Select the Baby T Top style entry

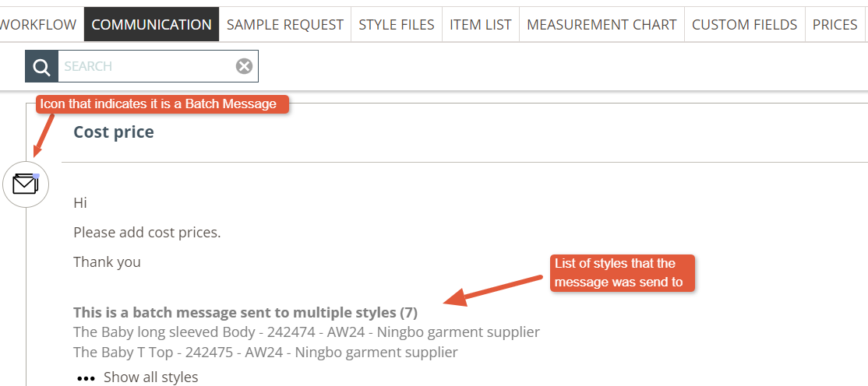[265, 352]
